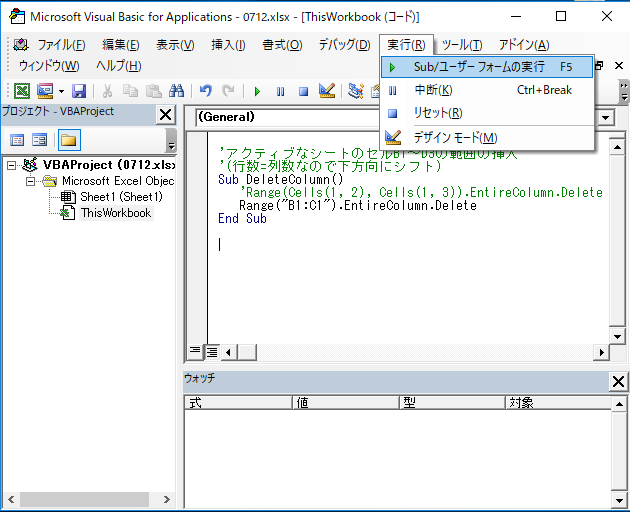
Task: Click the View Microsoft Excel toolbar icon
Action: (22, 91)
